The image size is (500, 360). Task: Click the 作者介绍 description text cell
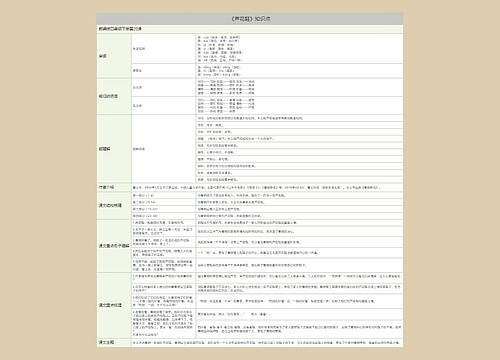click(x=267, y=187)
